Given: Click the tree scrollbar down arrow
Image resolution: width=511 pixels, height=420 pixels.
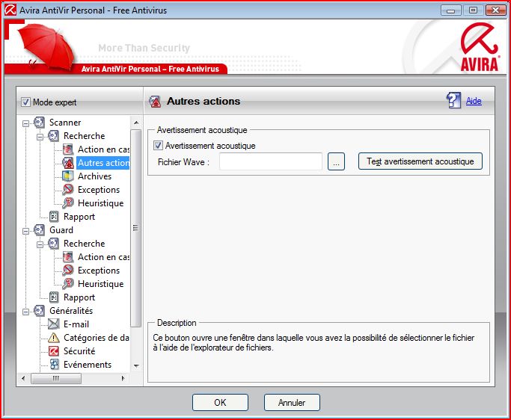Looking at the screenshot, I should point(136,366).
